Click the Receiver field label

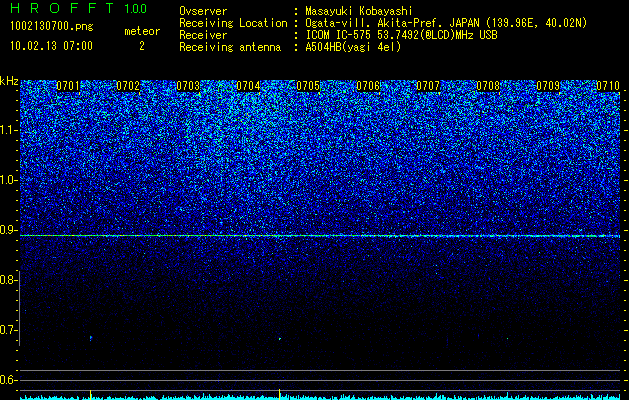[203, 35]
